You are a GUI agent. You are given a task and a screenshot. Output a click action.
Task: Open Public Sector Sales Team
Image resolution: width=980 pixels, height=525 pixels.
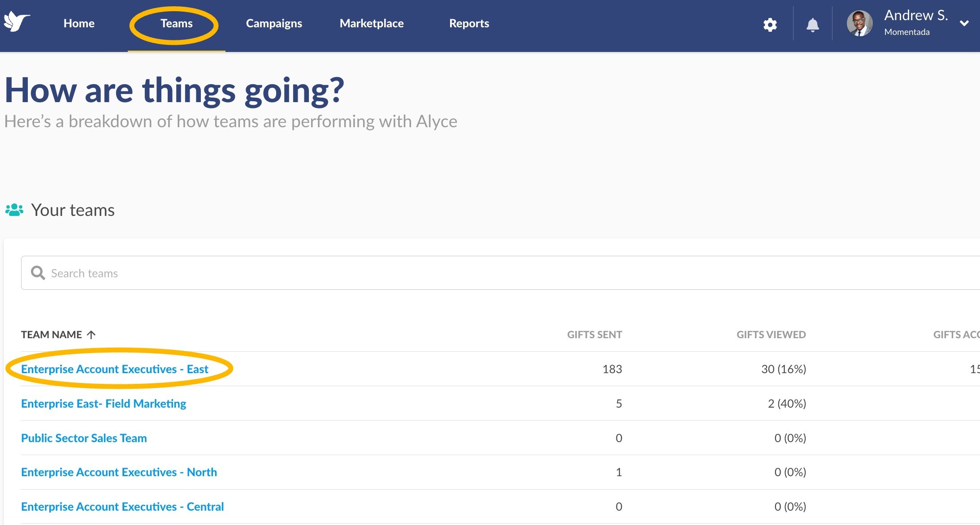84,438
